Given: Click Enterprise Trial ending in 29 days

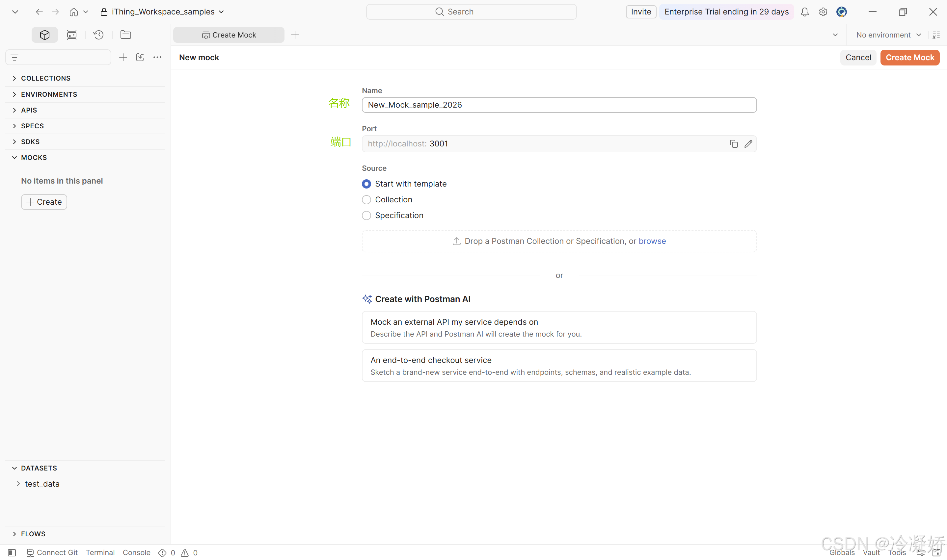Looking at the screenshot, I should (726, 12).
